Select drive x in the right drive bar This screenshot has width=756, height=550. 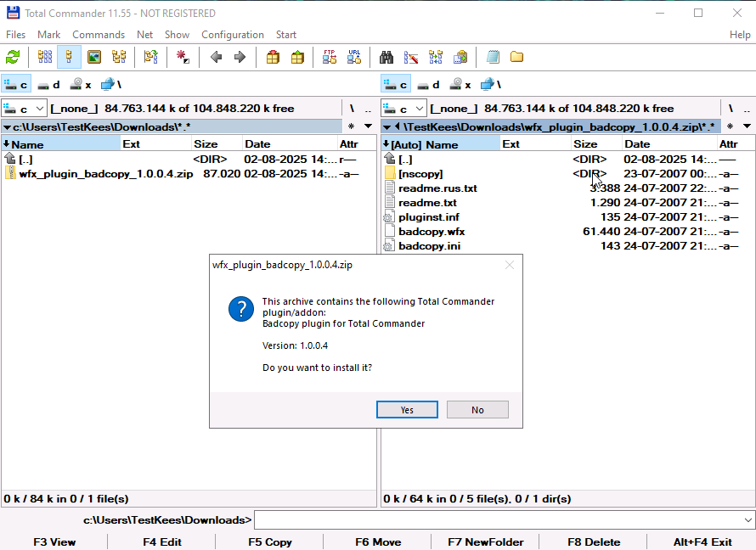tap(460, 85)
